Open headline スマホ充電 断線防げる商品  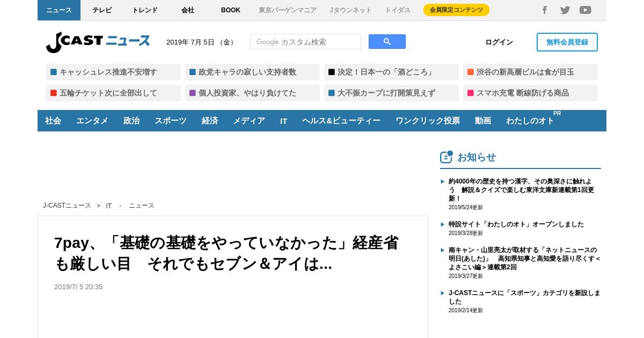coord(530,93)
